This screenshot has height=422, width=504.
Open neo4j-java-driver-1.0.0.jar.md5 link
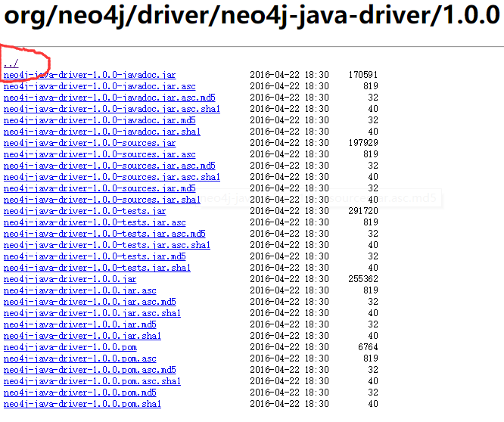79,324
